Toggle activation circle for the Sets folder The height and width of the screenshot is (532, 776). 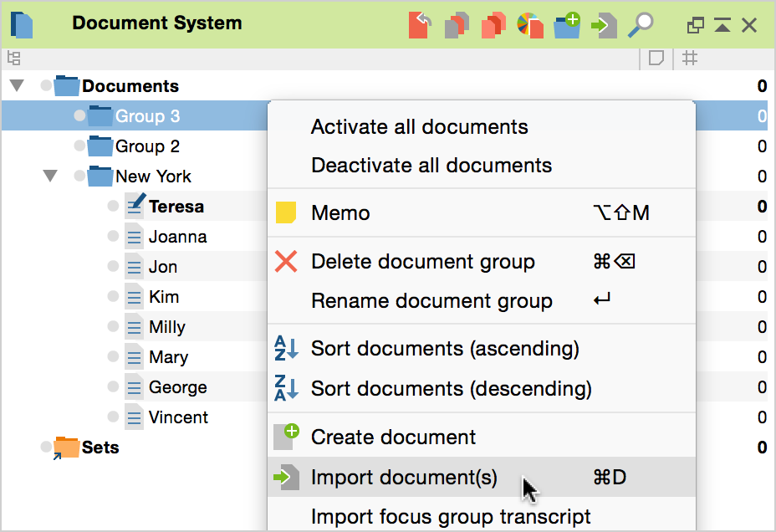(47, 448)
